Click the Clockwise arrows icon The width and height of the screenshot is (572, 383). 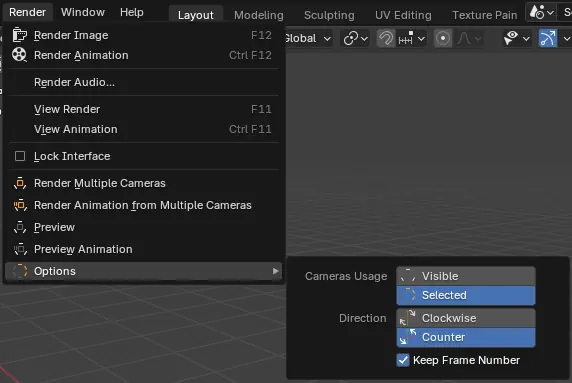click(408, 318)
